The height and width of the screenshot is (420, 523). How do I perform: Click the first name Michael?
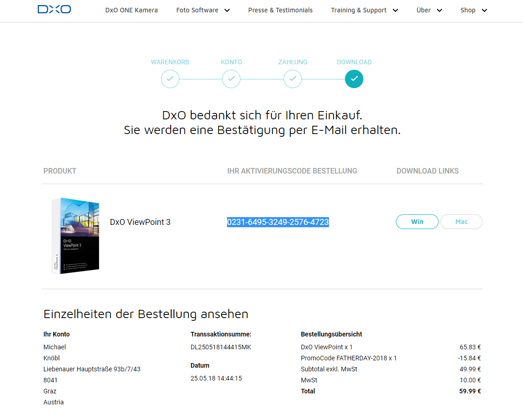coord(55,347)
